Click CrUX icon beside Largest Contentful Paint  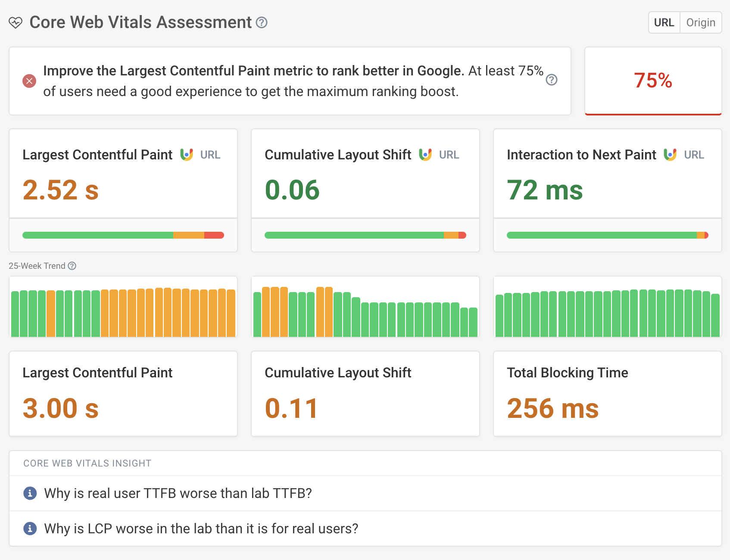[187, 155]
